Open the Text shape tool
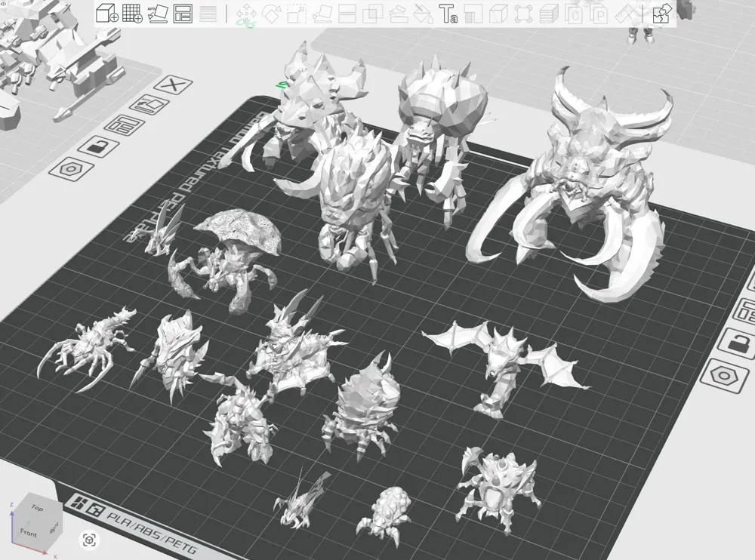 coord(448,14)
